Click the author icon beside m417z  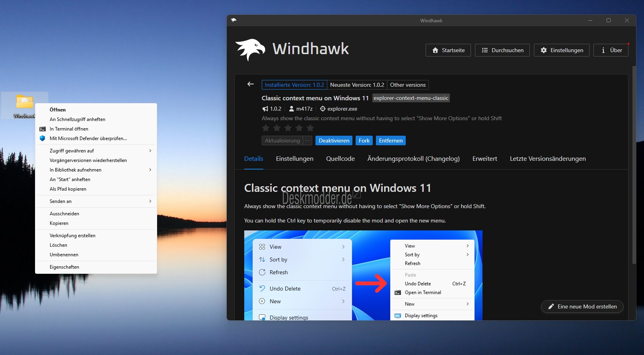(x=292, y=109)
